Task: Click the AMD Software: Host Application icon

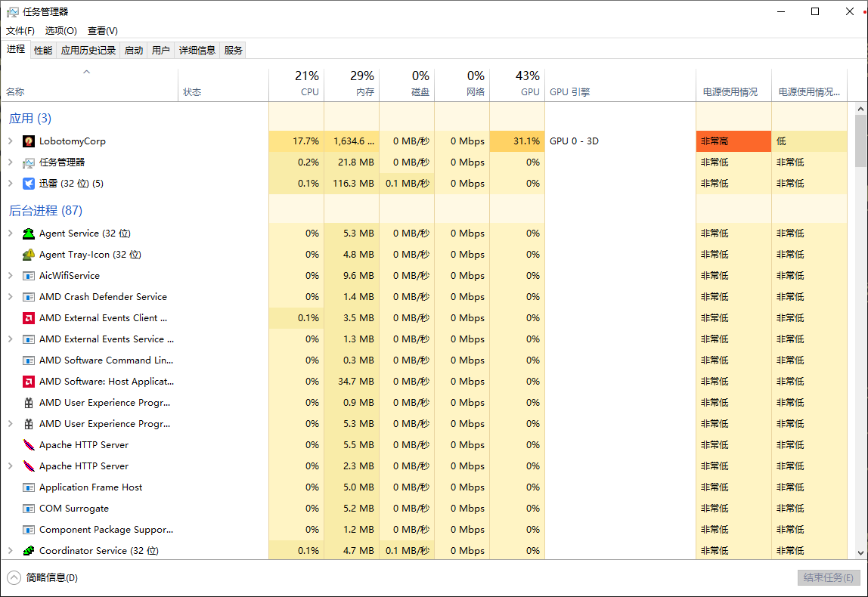Action: (x=29, y=382)
